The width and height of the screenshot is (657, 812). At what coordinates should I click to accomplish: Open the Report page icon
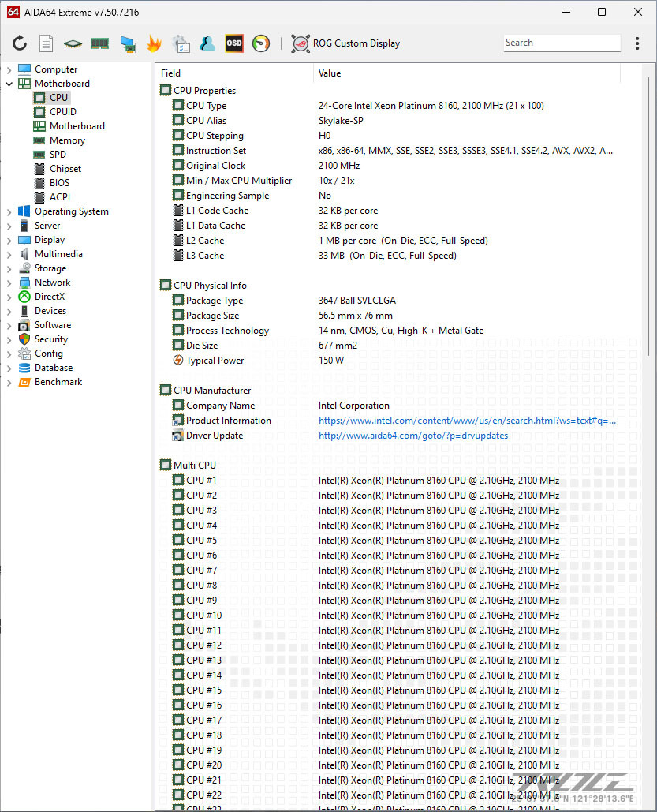tap(46, 43)
